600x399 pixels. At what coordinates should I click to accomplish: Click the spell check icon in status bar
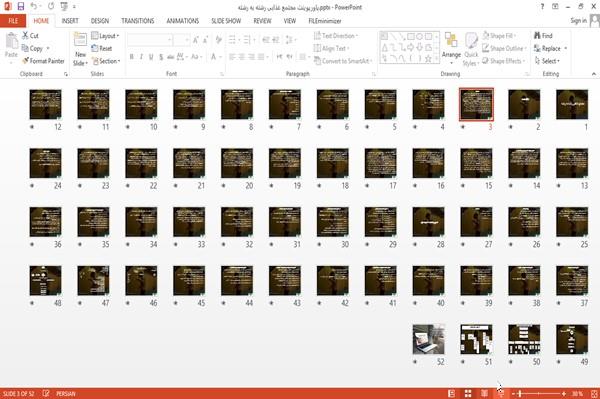pos(46,393)
